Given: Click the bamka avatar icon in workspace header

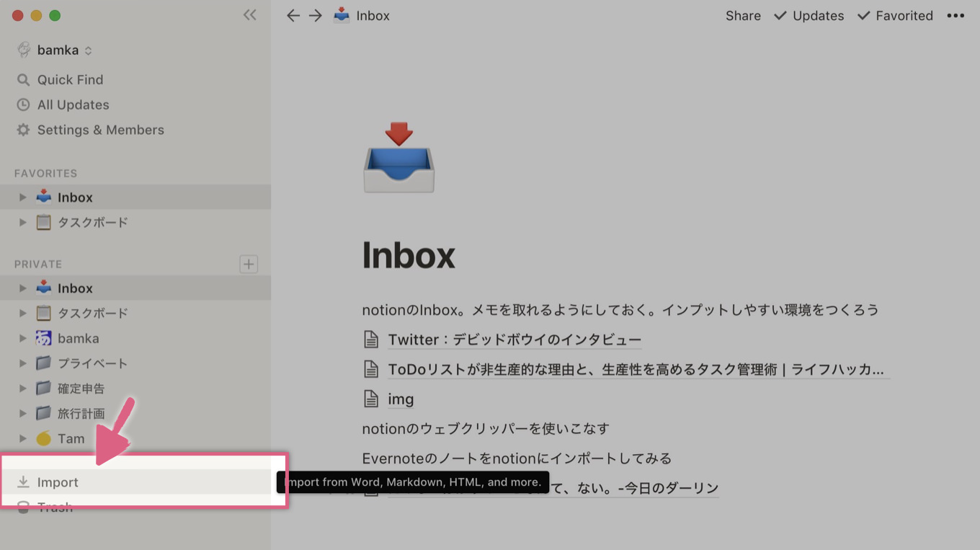Looking at the screenshot, I should [24, 50].
